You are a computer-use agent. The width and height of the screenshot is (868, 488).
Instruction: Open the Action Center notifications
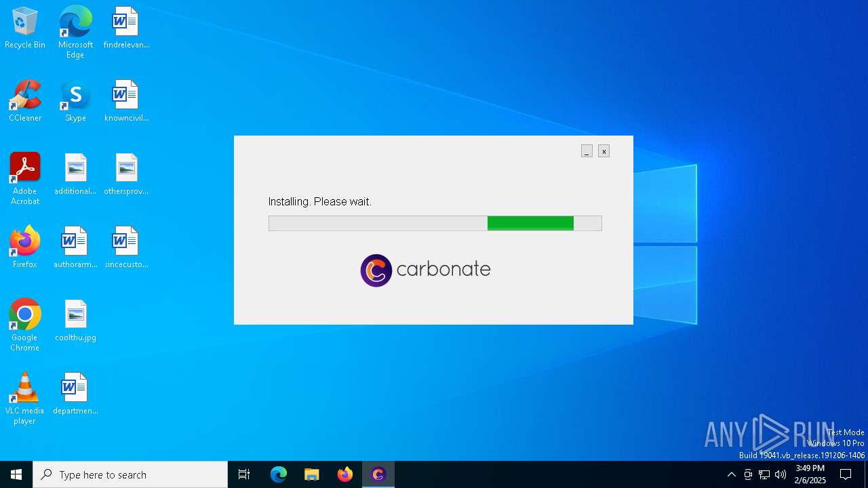(x=846, y=474)
